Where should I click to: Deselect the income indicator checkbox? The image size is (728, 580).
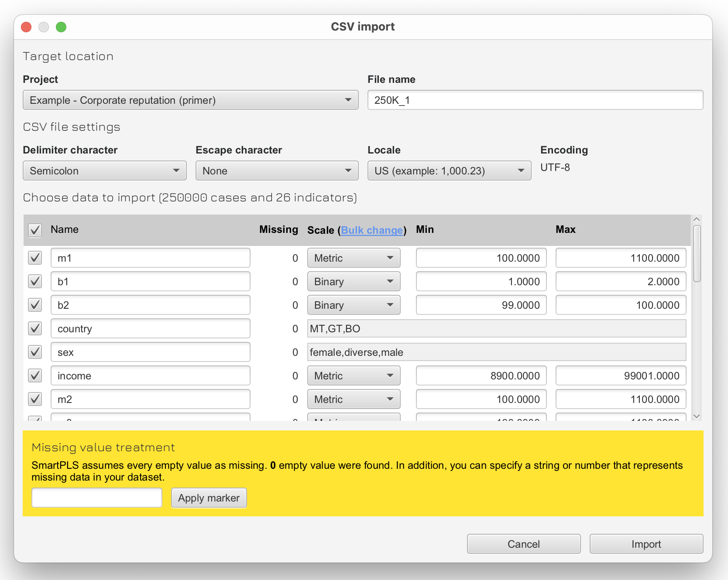pos(35,375)
